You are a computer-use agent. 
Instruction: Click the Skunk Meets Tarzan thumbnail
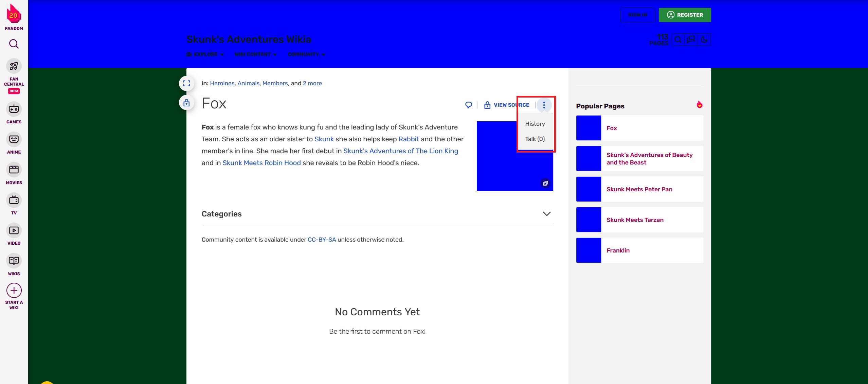(x=589, y=220)
